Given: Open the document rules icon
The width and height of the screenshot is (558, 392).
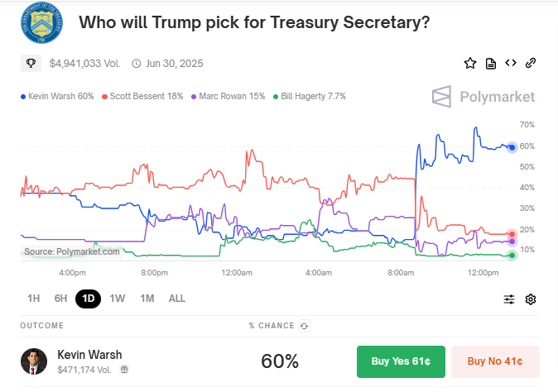Looking at the screenshot, I should [x=491, y=63].
